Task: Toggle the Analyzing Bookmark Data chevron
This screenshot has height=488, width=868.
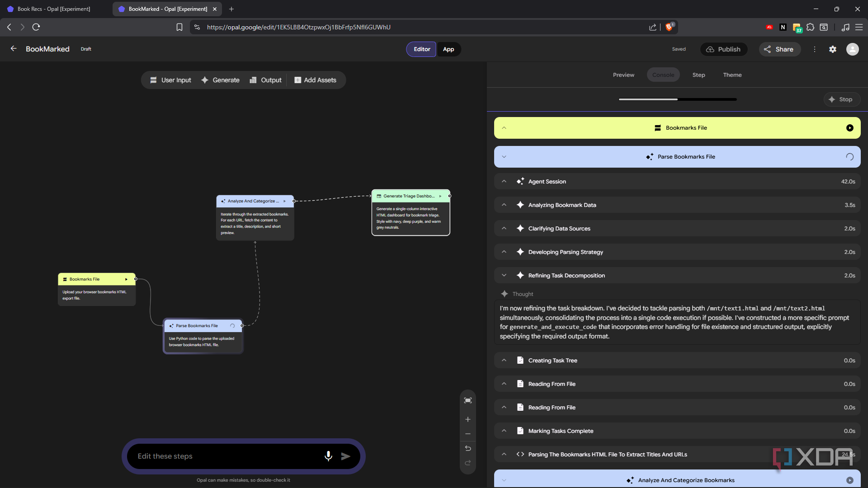Action: tap(504, 205)
